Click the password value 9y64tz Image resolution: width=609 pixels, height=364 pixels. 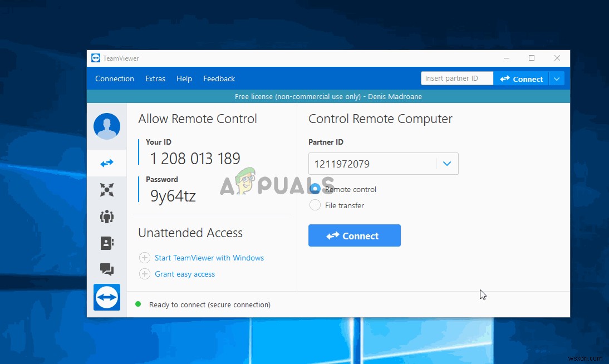[x=173, y=196]
